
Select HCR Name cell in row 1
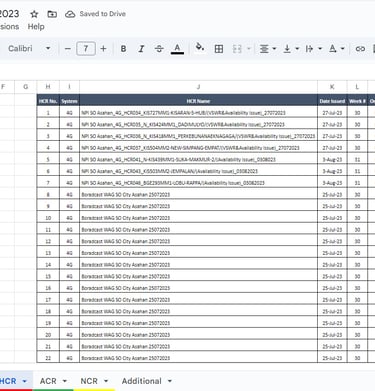pyautogui.click(x=198, y=113)
